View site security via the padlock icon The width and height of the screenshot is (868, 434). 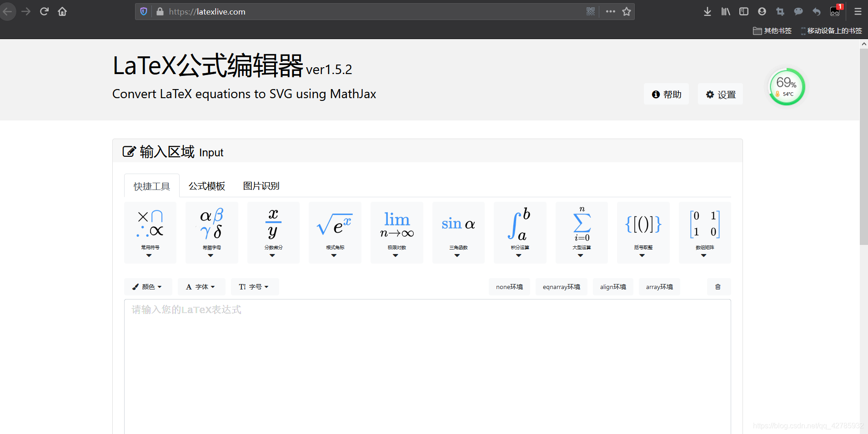(x=160, y=11)
